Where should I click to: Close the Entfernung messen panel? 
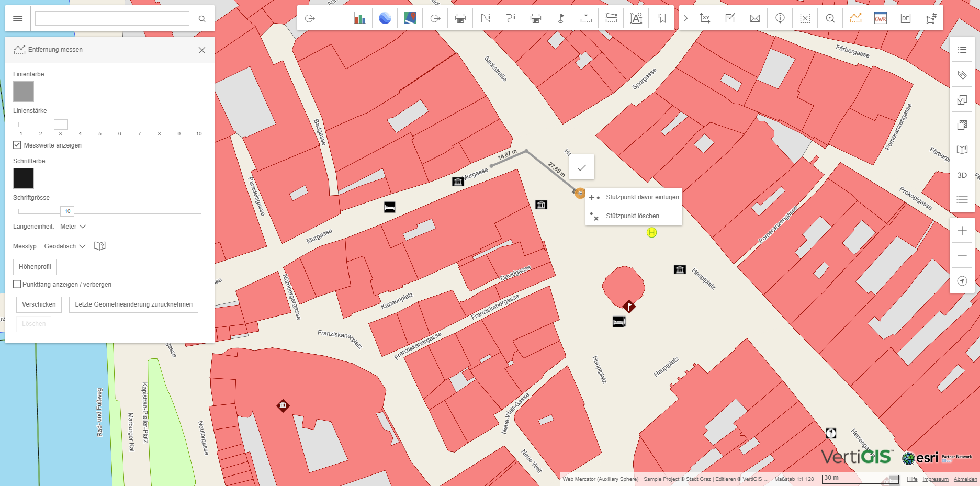point(202,50)
